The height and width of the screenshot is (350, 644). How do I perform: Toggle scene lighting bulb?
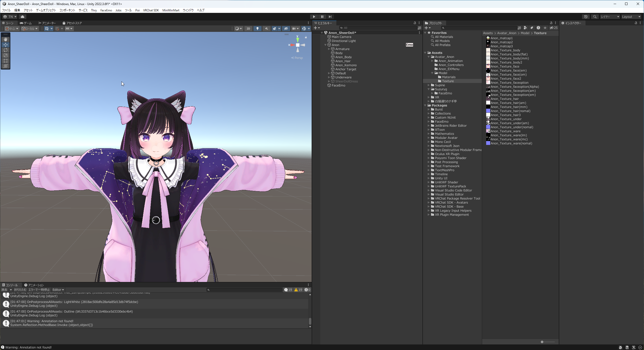tap(257, 29)
